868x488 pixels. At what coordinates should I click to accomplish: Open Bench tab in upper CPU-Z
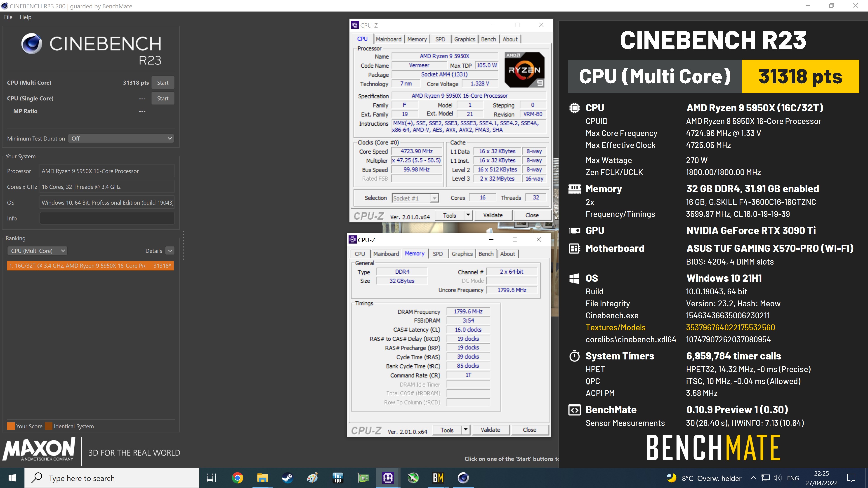[x=488, y=39]
